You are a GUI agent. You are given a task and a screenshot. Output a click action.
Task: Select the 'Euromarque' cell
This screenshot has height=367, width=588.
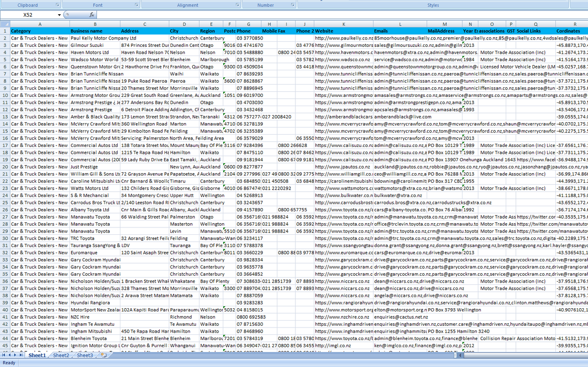click(95, 253)
